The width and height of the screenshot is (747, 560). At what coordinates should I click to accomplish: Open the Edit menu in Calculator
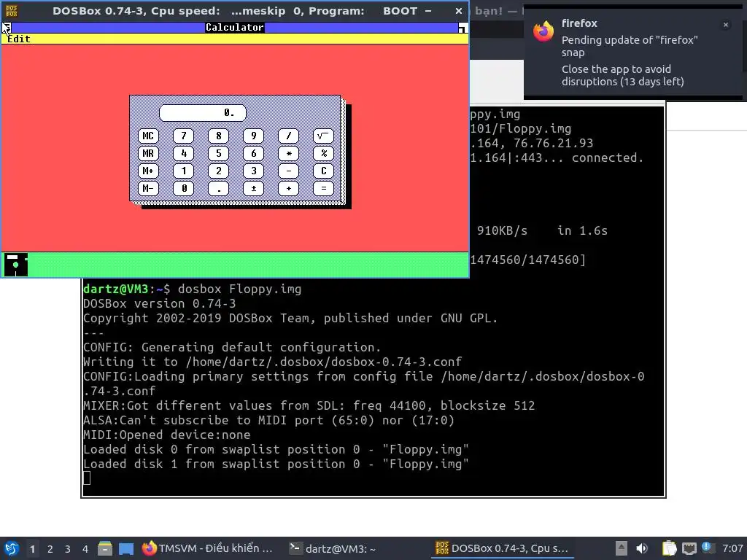coord(18,39)
